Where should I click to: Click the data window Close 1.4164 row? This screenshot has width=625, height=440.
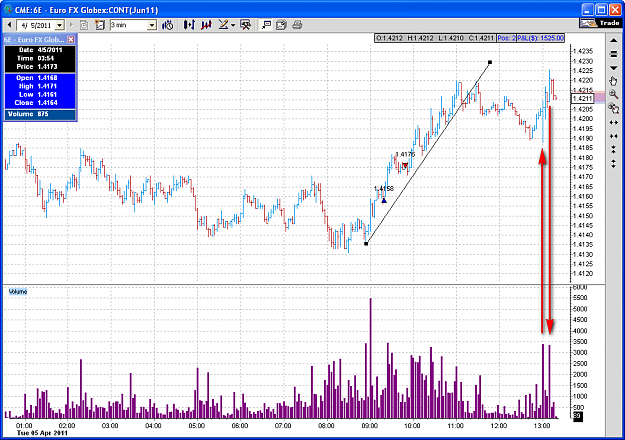[40, 103]
